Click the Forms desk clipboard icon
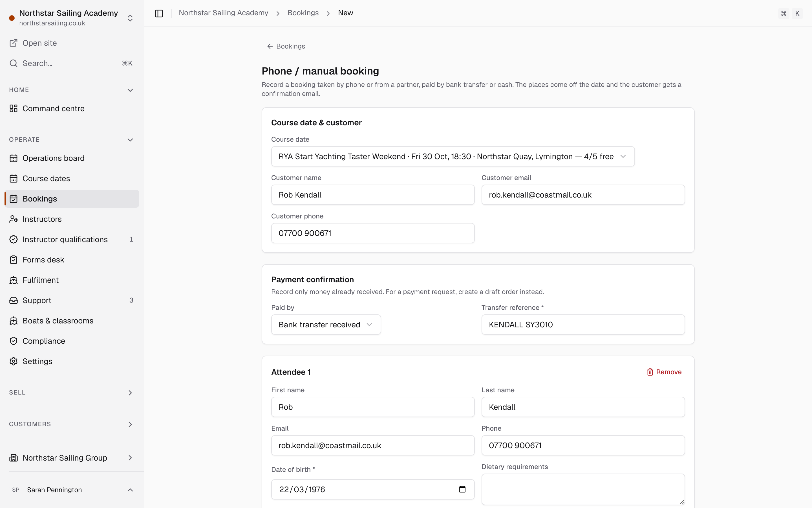 (14, 260)
